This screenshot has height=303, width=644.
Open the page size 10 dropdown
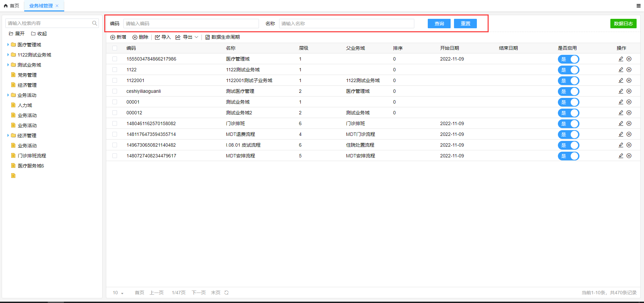click(118, 293)
